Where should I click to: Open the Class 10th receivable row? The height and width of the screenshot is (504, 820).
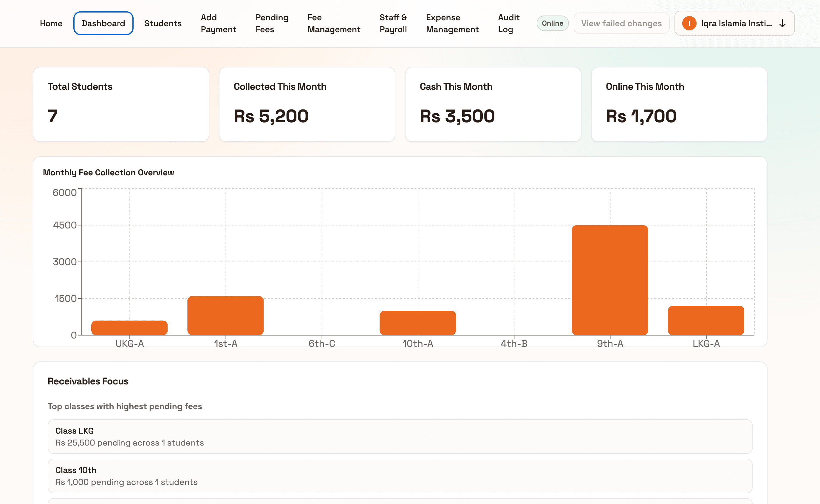[x=400, y=476]
